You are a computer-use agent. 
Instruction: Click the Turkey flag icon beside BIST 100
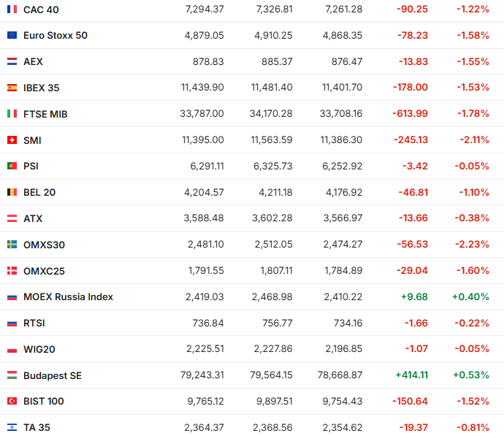click(12, 402)
